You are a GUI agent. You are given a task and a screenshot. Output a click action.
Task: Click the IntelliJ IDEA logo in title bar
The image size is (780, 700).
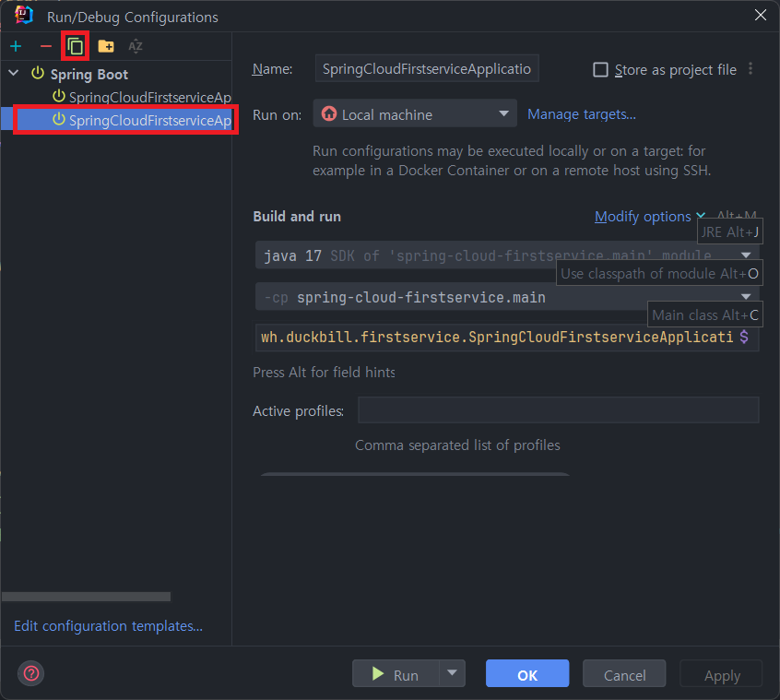[x=23, y=16]
